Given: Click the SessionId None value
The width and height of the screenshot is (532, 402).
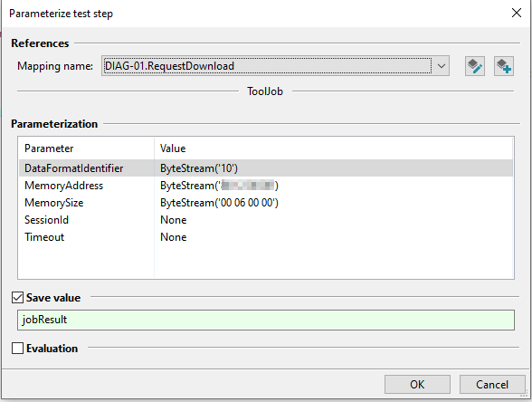Looking at the screenshot, I should point(174,220).
